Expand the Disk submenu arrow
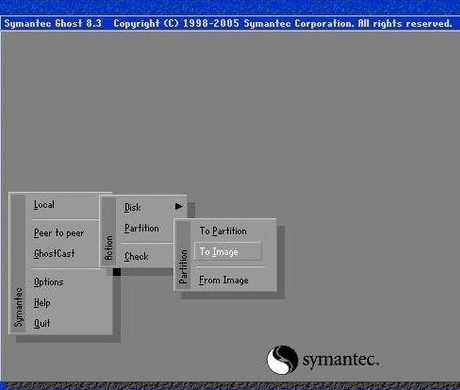 pyautogui.click(x=179, y=207)
